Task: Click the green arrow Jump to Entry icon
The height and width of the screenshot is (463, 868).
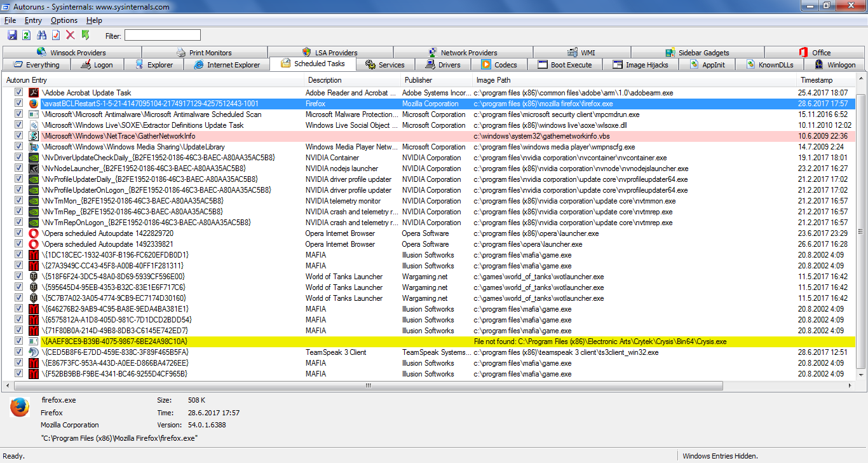Action: (85, 36)
